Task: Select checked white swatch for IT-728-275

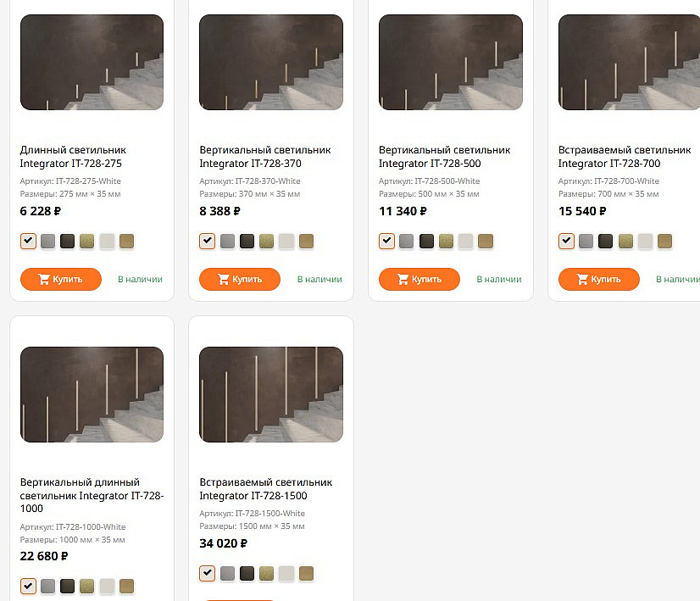Action: 28,242
